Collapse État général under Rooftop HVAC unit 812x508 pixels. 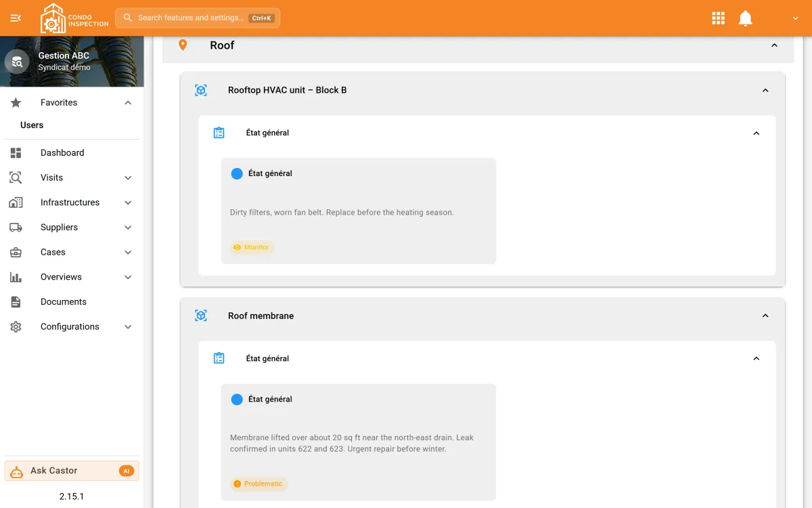(x=757, y=133)
